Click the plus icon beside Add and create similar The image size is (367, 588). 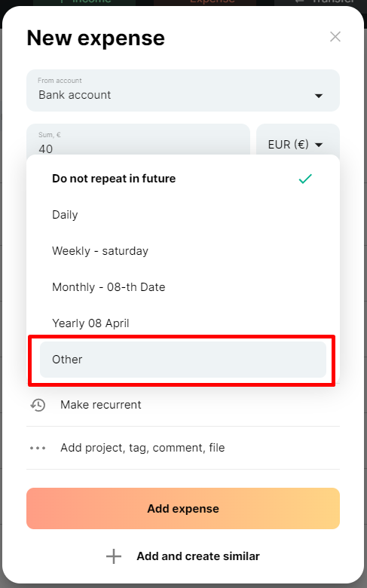click(x=114, y=556)
